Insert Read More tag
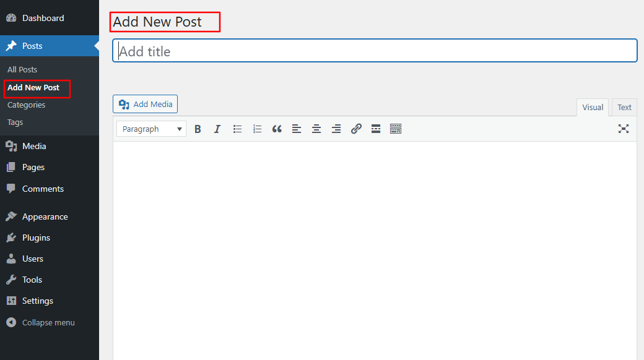644x360 pixels. click(x=376, y=129)
